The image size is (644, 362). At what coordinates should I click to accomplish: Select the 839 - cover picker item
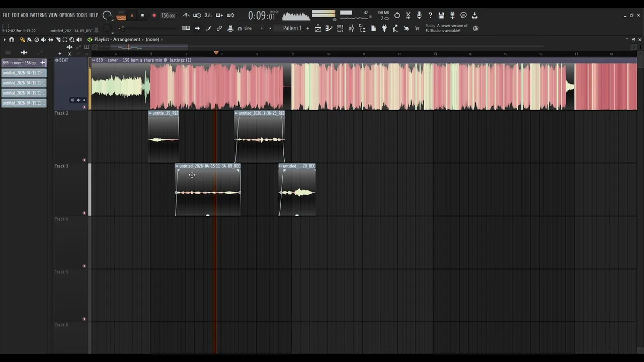[x=24, y=63]
